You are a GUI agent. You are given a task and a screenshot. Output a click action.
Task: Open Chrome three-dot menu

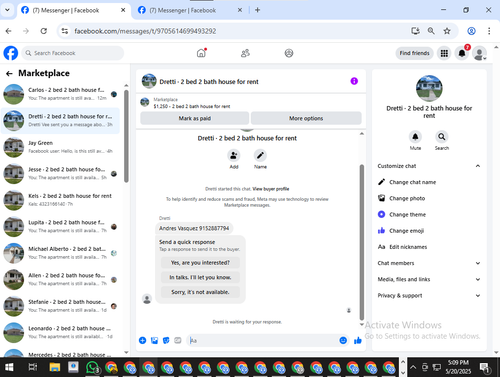(489, 31)
